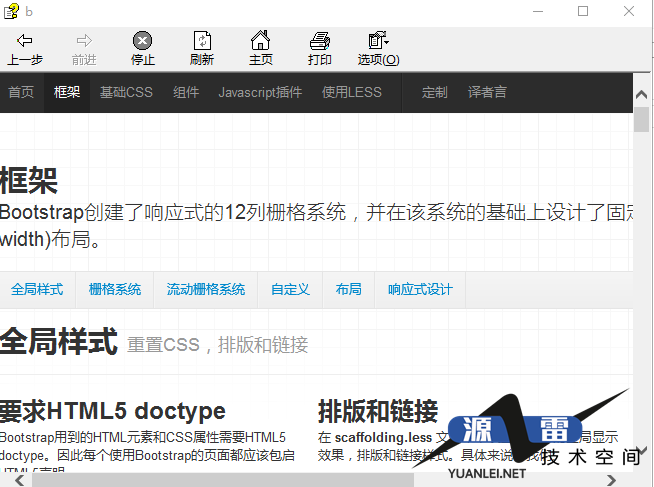The image size is (654, 487).
Task: Jump to 自定义 section tab
Action: [290, 289]
